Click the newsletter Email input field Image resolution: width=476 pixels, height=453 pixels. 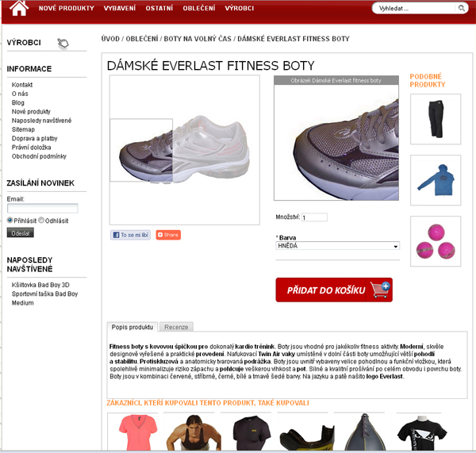43,209
